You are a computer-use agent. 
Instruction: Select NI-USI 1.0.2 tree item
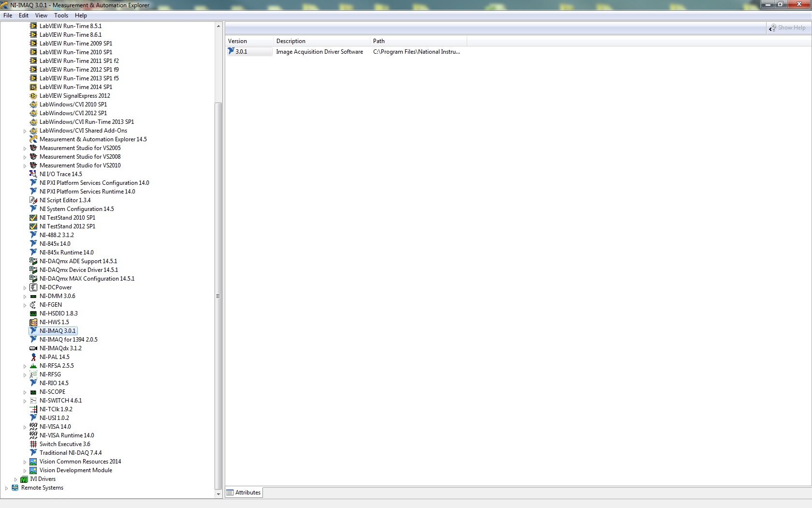pyautogui.click(x=54, y=418)
